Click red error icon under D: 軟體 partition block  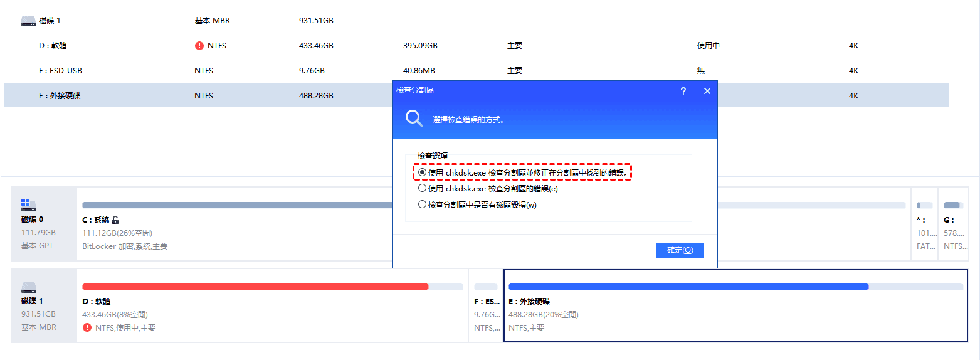[87, 327]
